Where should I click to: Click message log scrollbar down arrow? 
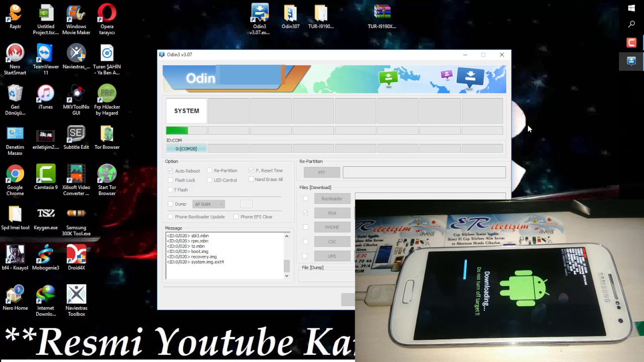pyautogui.click(x=287, y=276)
